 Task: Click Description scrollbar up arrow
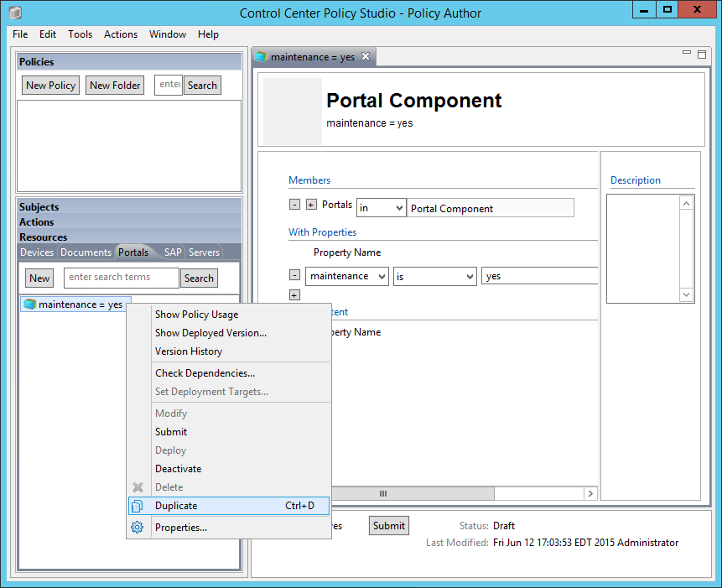click(x=687, y=203)
